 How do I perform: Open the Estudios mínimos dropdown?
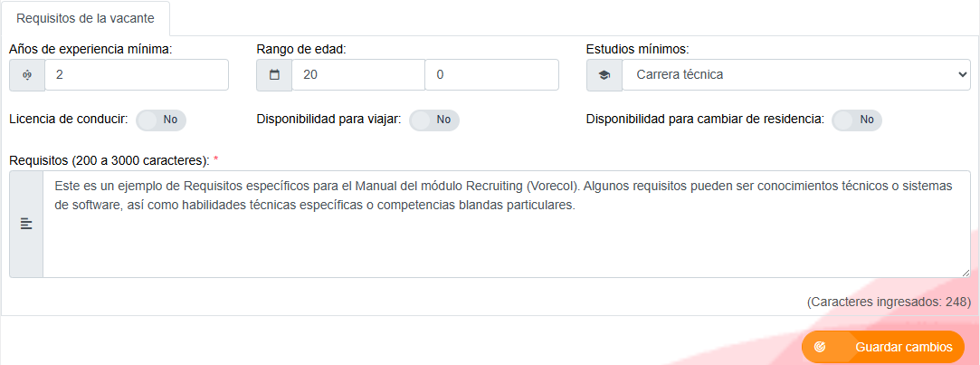796,75
